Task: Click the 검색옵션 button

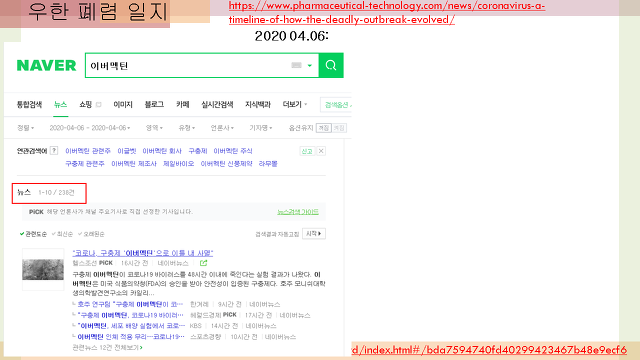Action: 337,105
